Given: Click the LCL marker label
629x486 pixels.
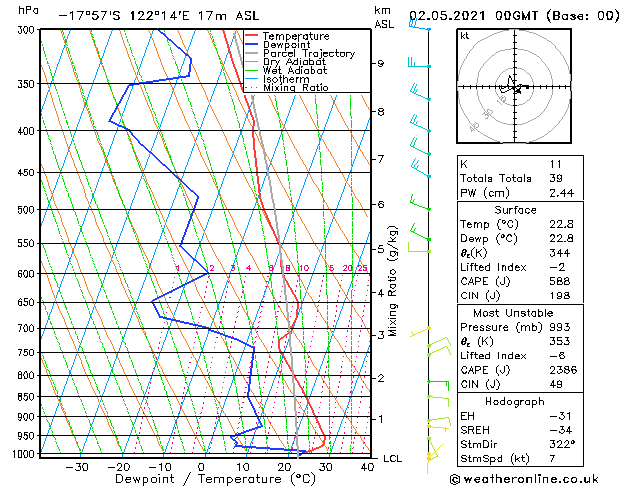Looking at the screenshot, I should click(393, 459).
